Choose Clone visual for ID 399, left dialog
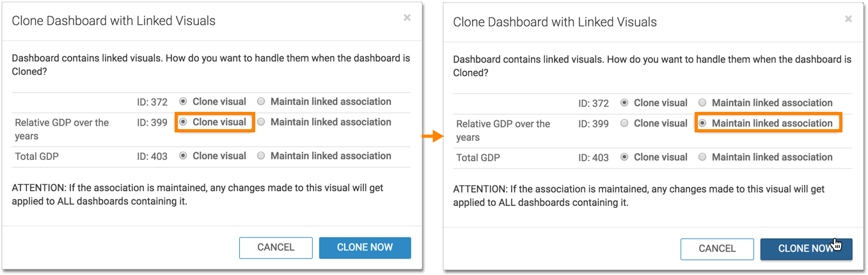 (184, 122)
